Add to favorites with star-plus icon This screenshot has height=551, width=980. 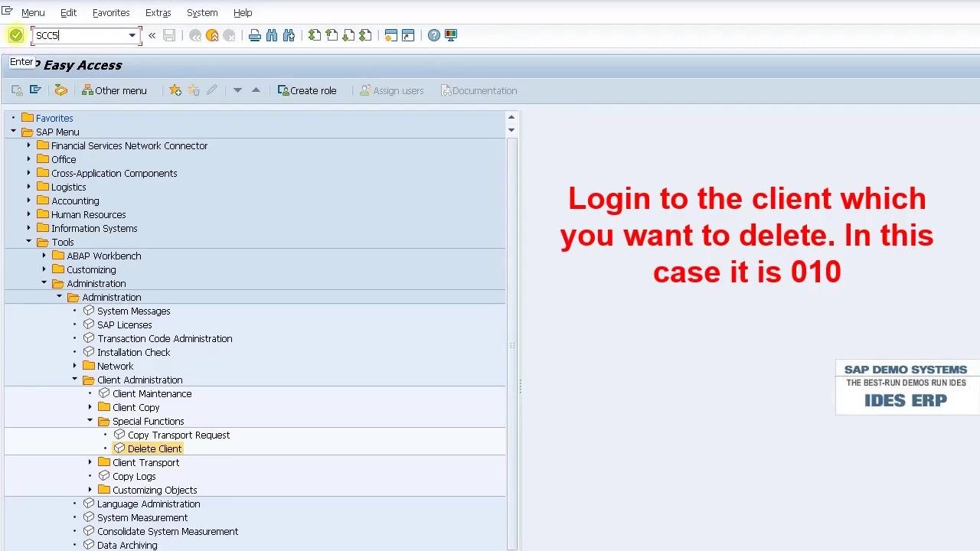(x=175, y=90)
